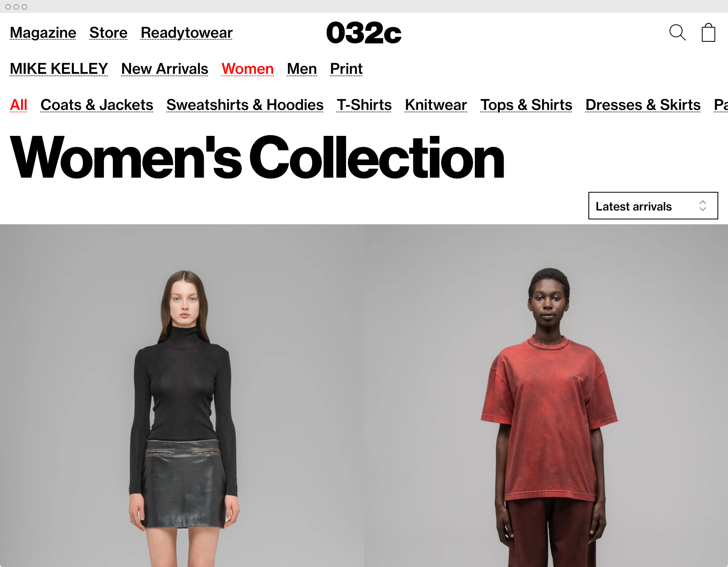Expand the Latest arrivals sort dropdown
The width and height of the screenshot is (728, 567).
coord(653,206)
